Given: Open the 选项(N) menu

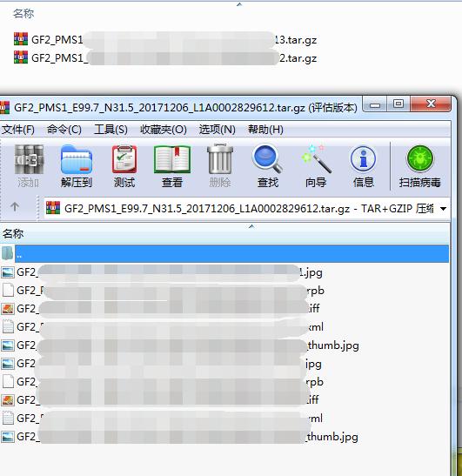Looking at the screenshot, I should coord(217,130).
